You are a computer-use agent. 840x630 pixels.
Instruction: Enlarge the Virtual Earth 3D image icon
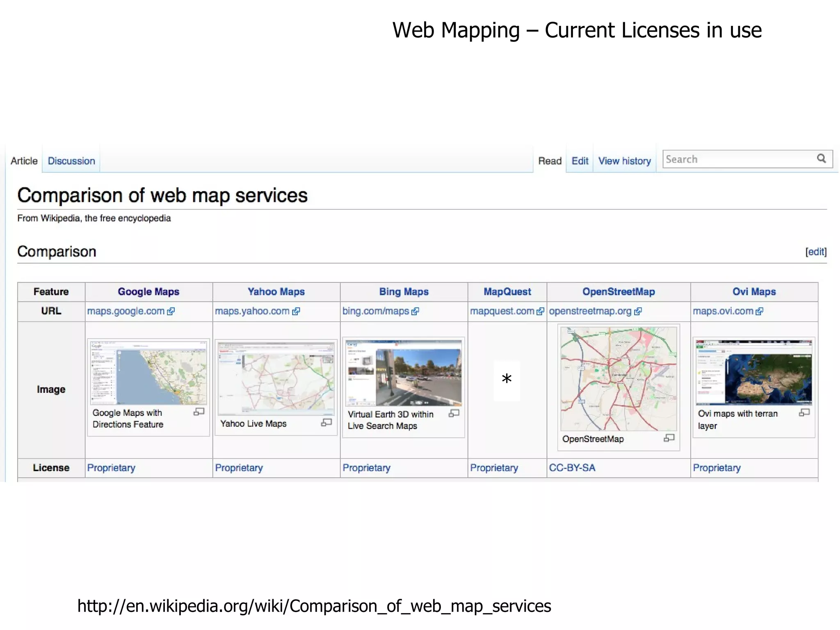(x=454, y=413)
